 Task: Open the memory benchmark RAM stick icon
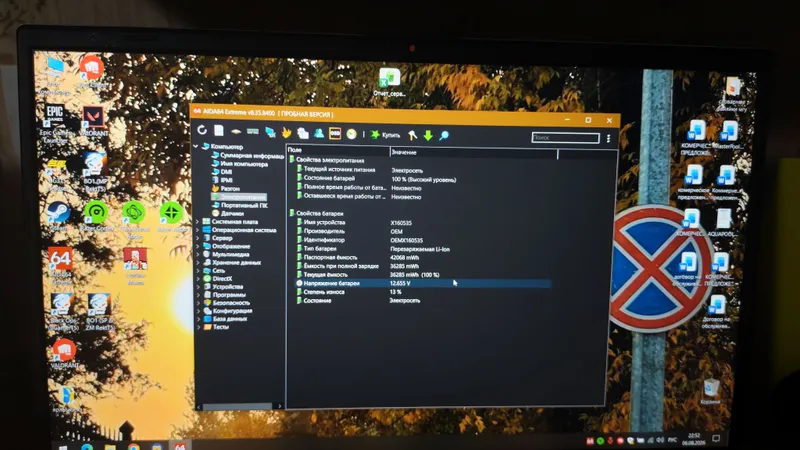[253, 132]
